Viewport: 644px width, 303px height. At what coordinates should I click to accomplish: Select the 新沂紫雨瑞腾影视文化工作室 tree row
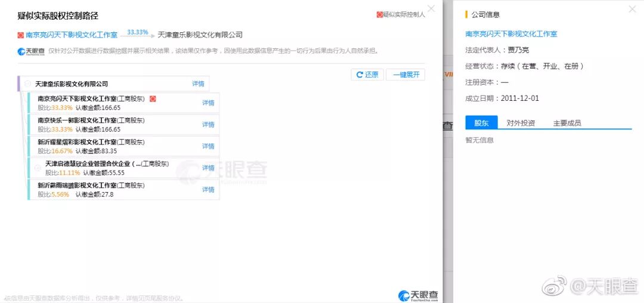coord(123,190)
